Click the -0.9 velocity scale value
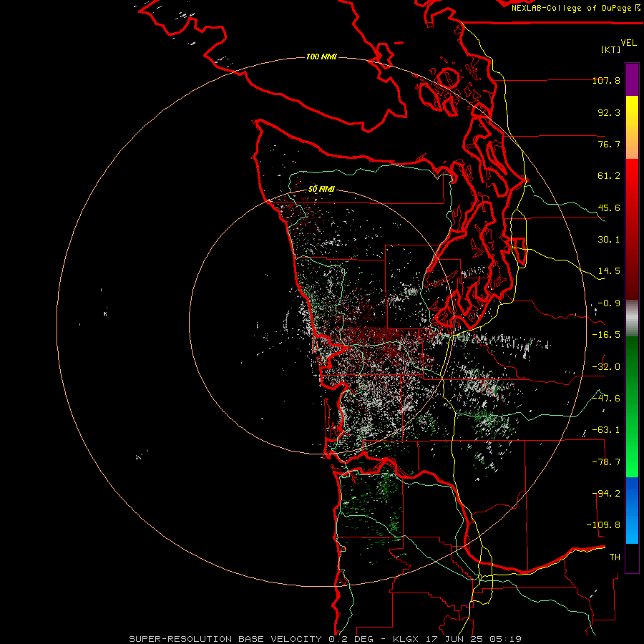 tap(609, 303)
